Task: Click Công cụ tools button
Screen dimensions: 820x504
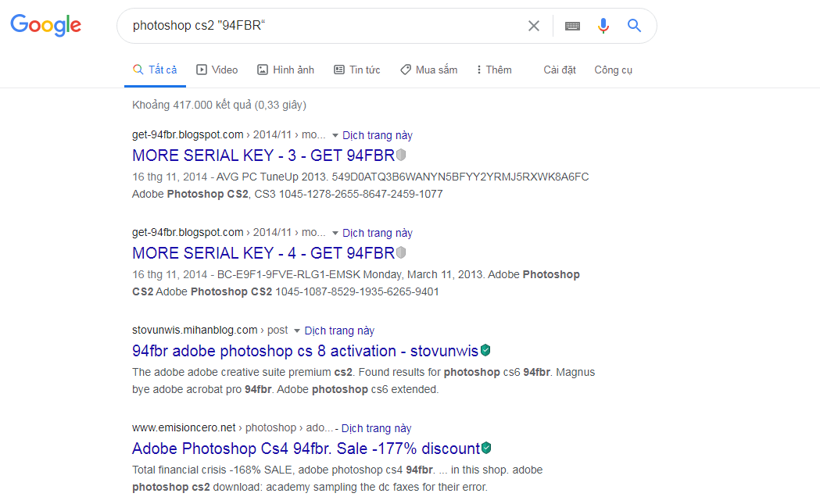Action: [613, 70]
